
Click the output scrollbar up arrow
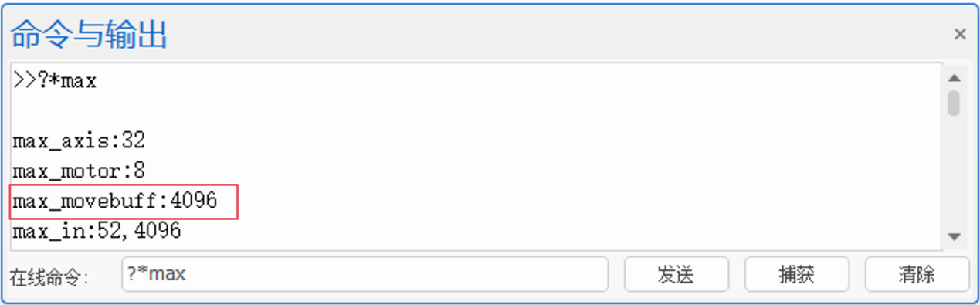954,78
